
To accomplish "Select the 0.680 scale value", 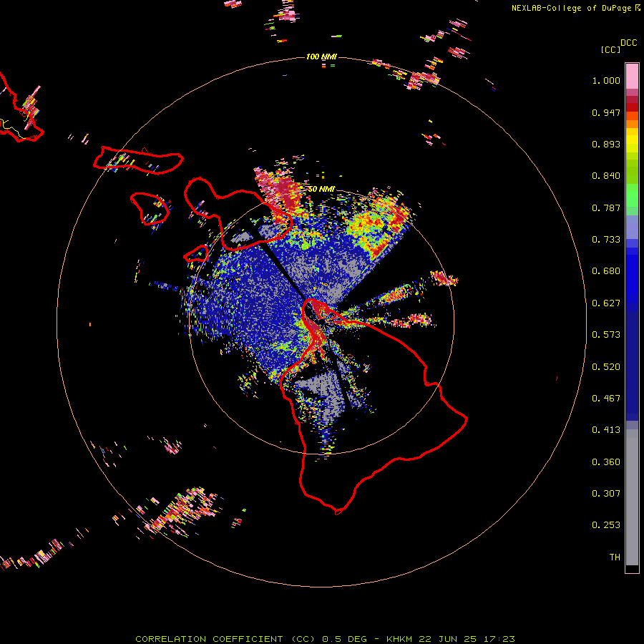I will pyautogui.click(x=606, y=271).
